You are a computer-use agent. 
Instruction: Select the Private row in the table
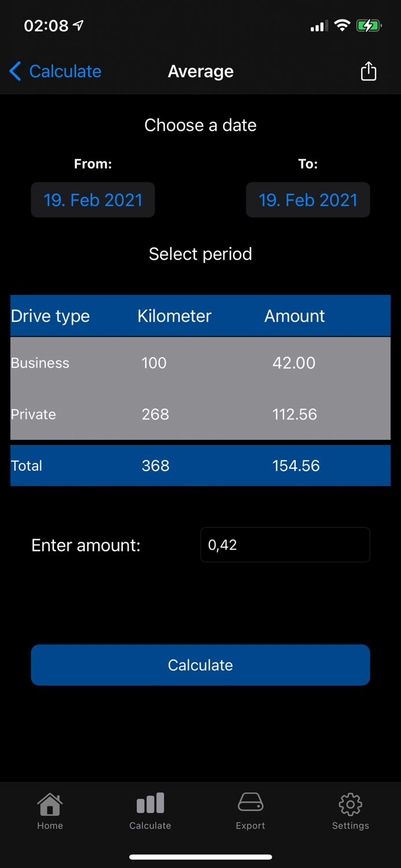point(200,414)
